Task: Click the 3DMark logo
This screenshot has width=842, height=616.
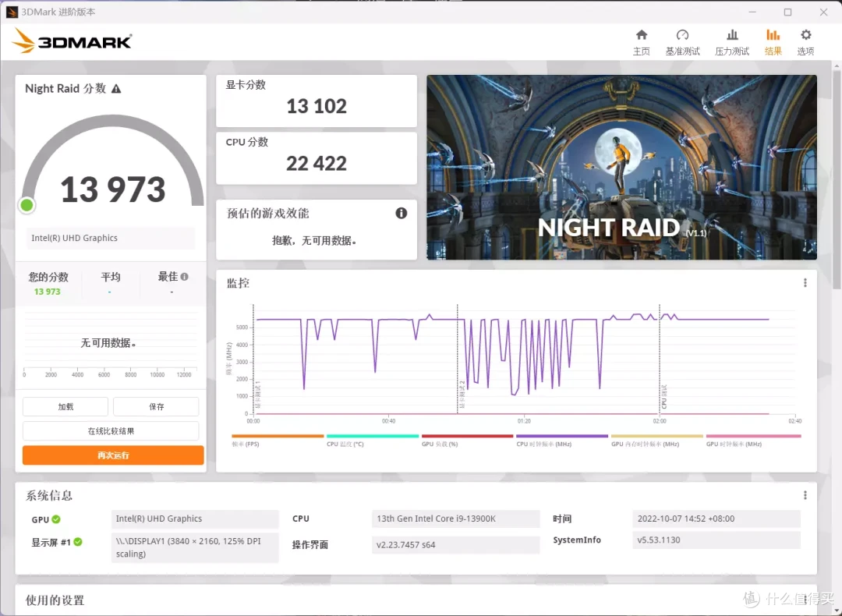Action: click(x=72, y=41)
